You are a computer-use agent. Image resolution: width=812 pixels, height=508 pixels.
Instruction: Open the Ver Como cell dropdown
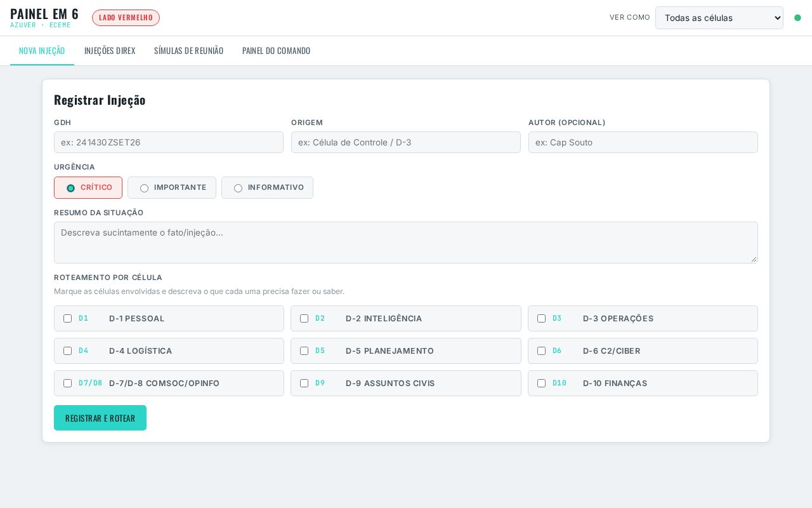719,18
